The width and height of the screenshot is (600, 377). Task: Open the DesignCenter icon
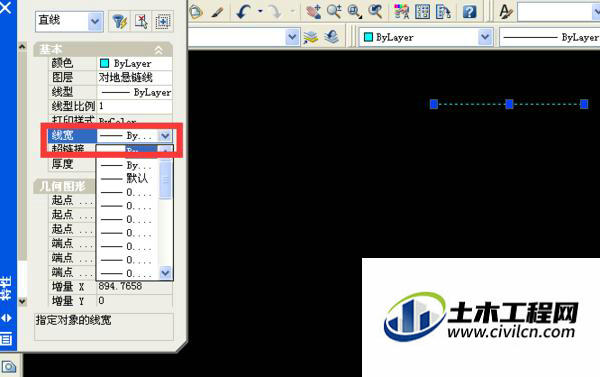pyautogui.click(x=422, y=12)
